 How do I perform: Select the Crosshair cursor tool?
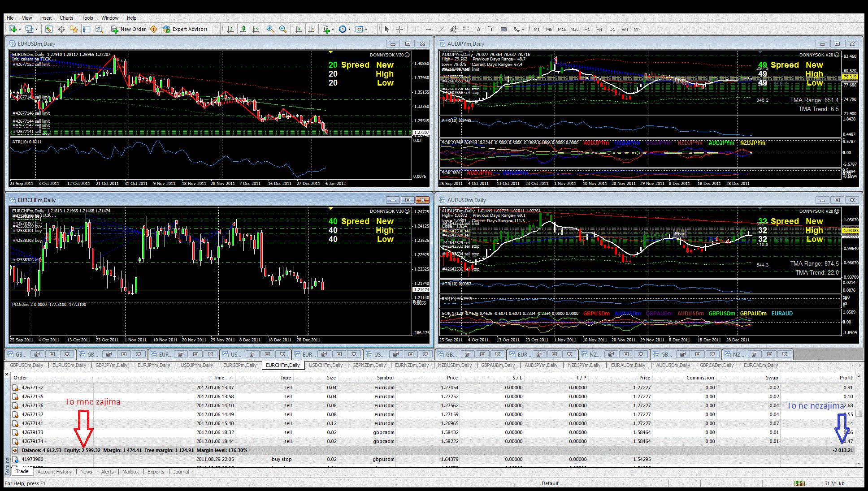pos(399,29)
